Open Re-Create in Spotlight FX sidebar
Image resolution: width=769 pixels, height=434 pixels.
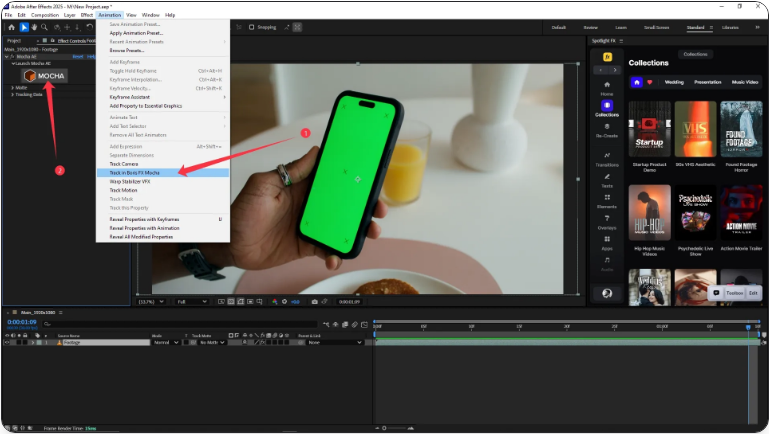click(607, 130)
